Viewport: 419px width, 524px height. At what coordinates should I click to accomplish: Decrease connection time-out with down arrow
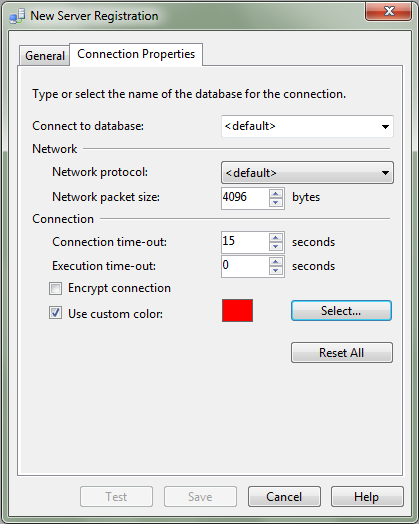[x=276, y=246]
